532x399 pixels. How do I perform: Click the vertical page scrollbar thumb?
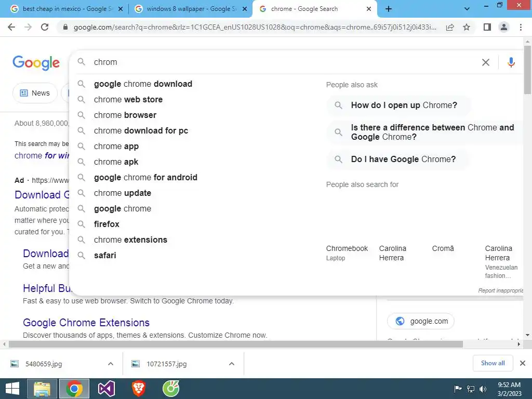[527, 70]
